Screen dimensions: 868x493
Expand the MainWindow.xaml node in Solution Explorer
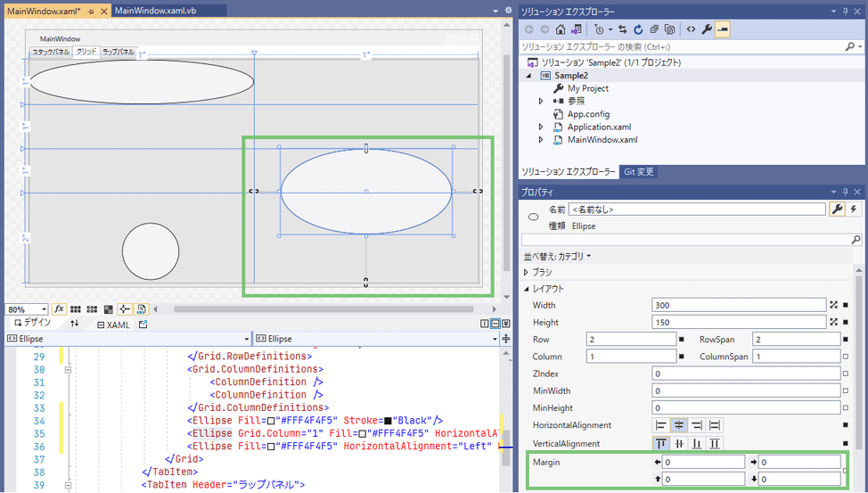[x=540, y=140]
